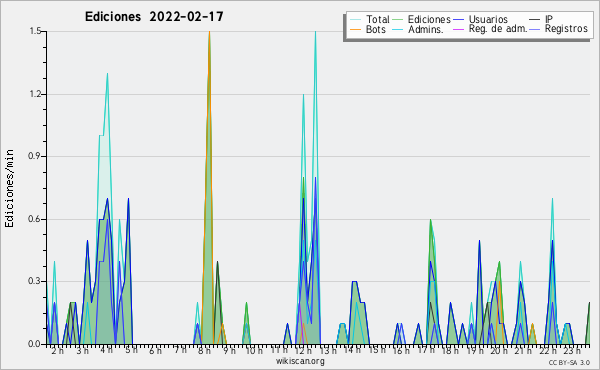600x370 pixels.
Task: Click the y-axis value 1.5
Action: coord(35,31)
